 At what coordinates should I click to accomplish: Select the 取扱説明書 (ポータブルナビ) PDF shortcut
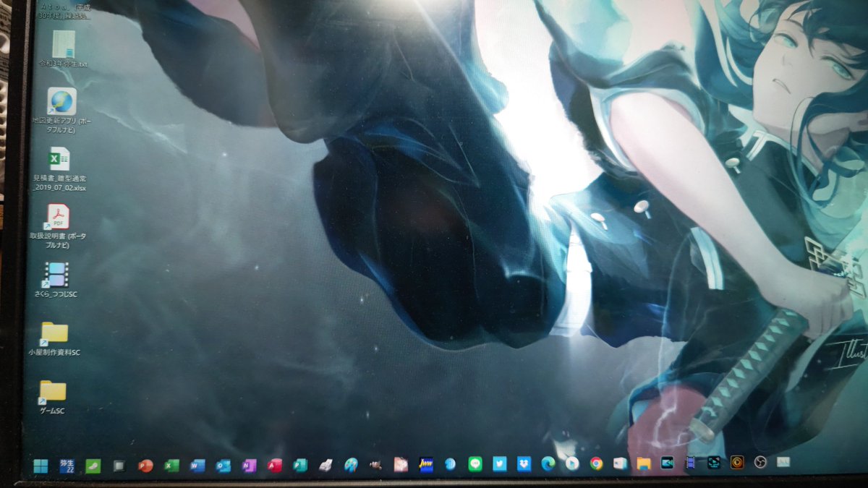click(x=59, y=227)
